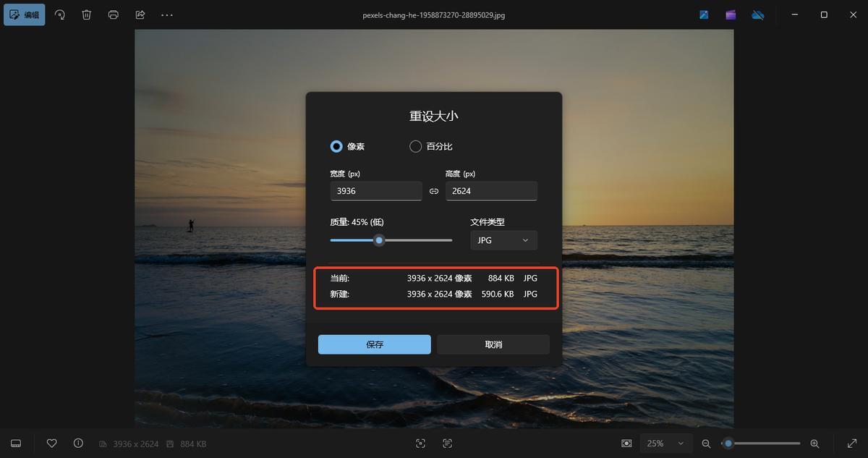Image resolution: width=868 pixels, height=458 pixels.
Task: Toggle the filmstrip icon in bottom-left
Action: click(x=16, y=443)
